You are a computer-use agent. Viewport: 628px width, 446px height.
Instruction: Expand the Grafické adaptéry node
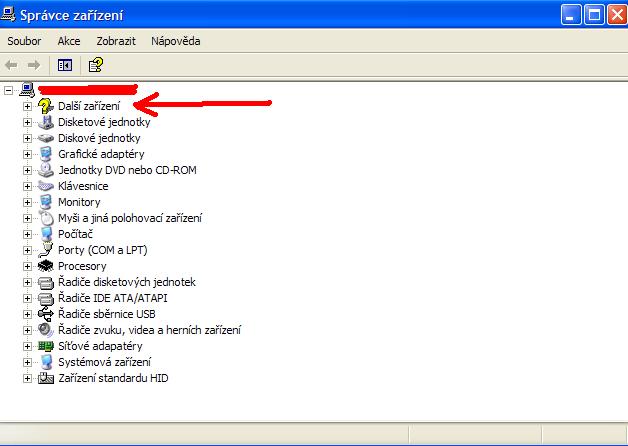(x=27, y=155)
